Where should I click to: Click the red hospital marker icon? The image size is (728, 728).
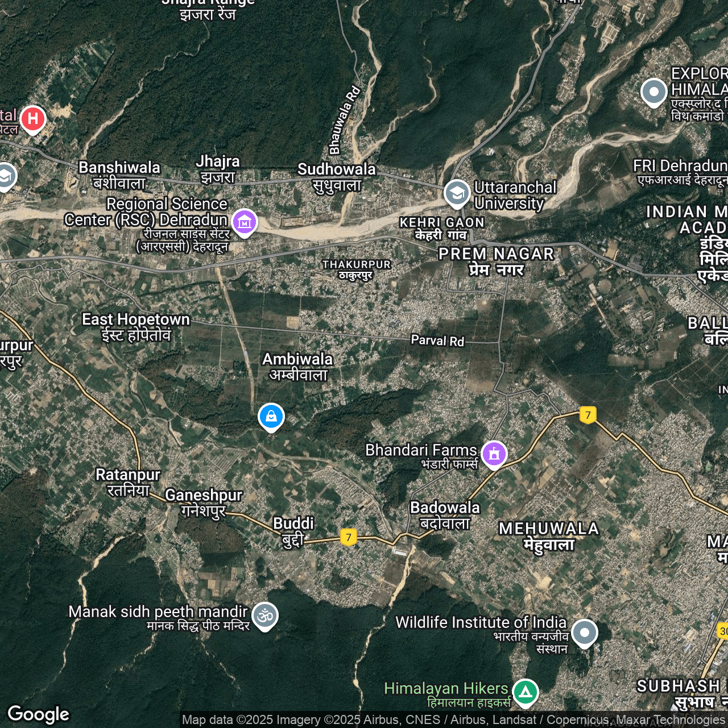tap(33, 119)
